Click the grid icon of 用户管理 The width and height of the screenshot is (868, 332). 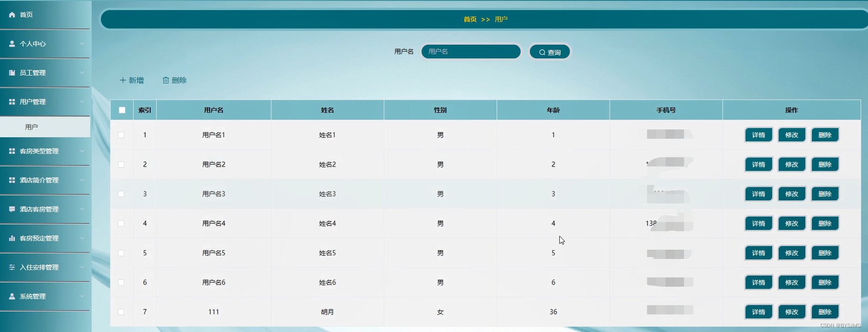tap(12, 102)
